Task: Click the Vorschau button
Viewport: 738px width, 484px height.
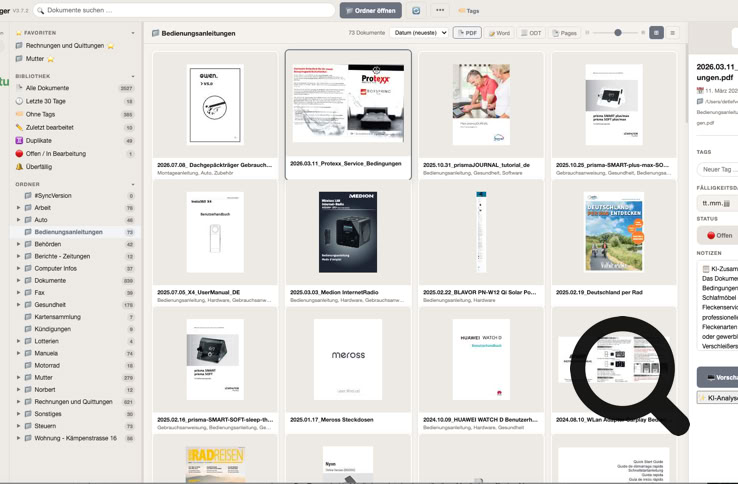Action: pyautogui.click(x=718, y=377)
